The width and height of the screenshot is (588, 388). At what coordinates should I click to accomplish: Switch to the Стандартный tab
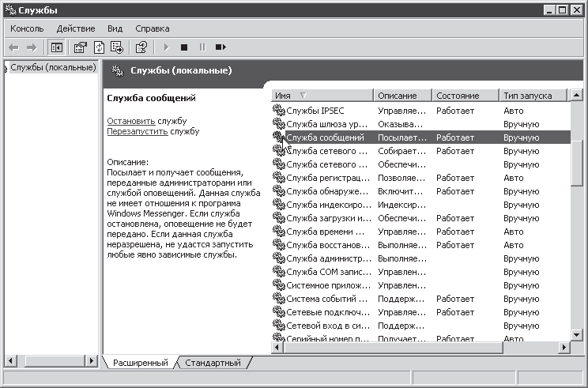(x=213, y=363)
